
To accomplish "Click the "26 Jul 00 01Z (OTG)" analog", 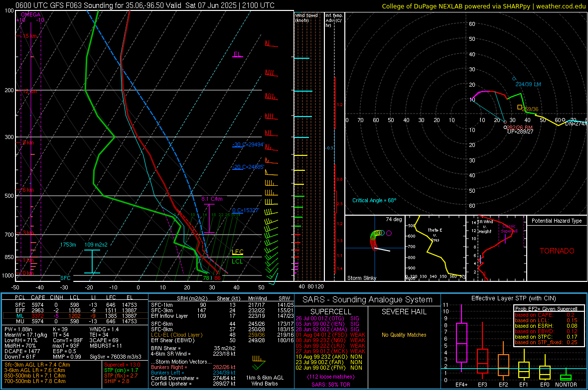I will (327, 318).
